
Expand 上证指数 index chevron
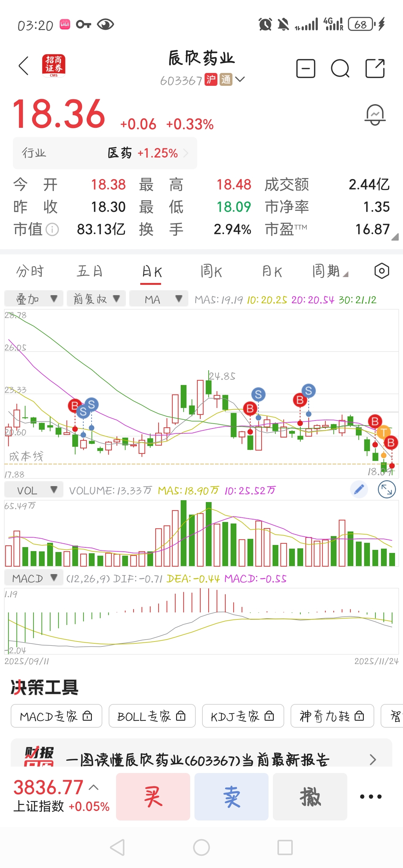pyautogui.click(x=94, y=787)
